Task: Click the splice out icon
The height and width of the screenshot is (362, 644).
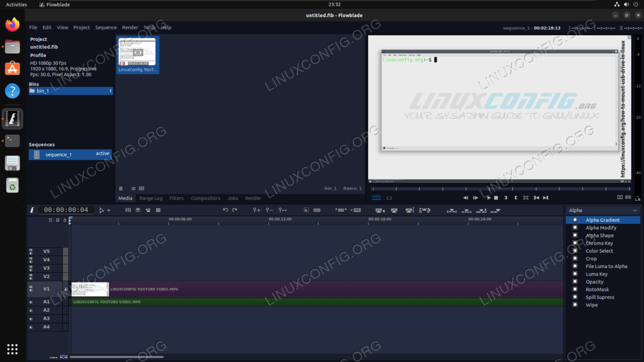Action: click(380, 210)
